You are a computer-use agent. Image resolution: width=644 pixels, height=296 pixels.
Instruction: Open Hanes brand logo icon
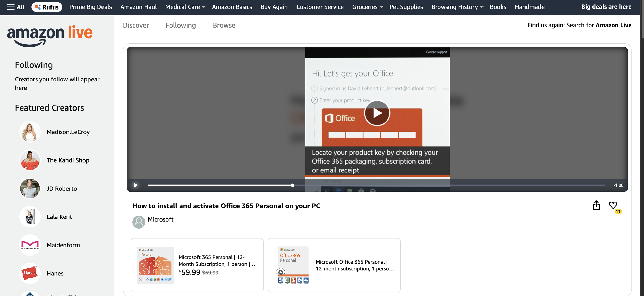30,273
